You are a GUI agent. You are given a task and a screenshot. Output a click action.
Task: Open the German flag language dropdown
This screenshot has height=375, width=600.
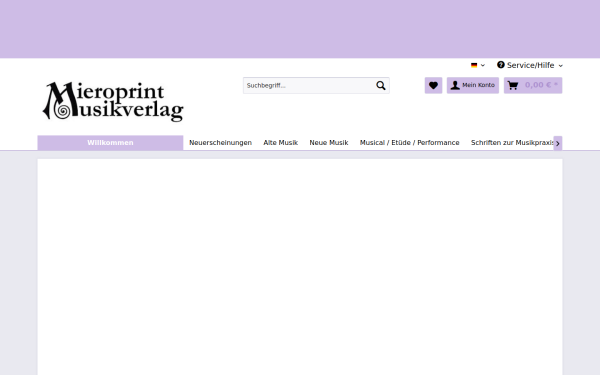click(478, 65)
